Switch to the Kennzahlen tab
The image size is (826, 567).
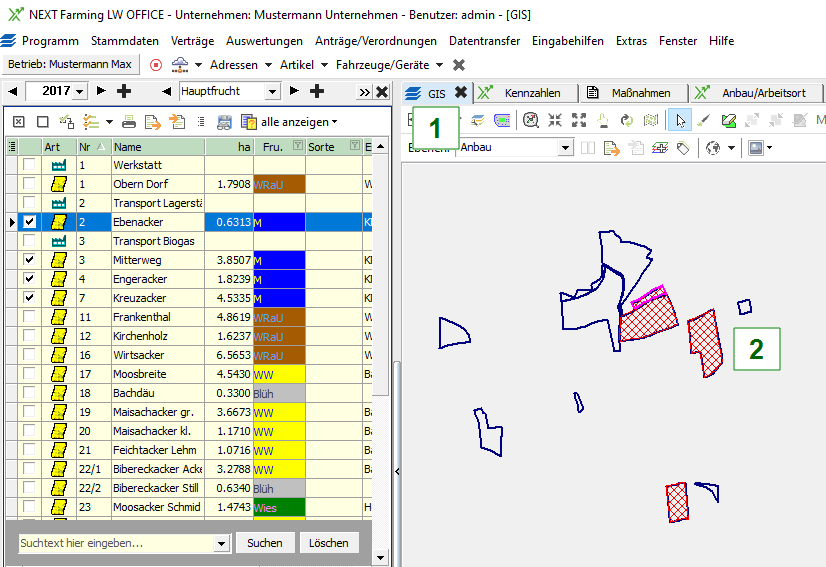[x=530, y=93]
